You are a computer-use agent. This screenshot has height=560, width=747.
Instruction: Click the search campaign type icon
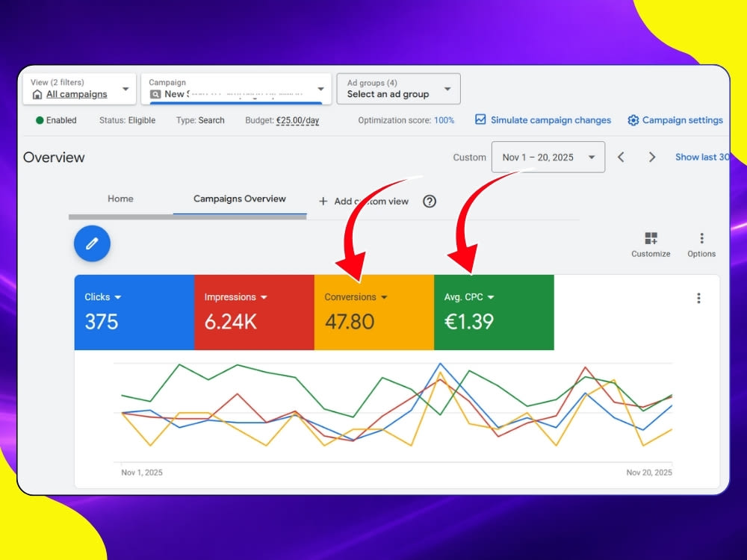tap(155, 94)
